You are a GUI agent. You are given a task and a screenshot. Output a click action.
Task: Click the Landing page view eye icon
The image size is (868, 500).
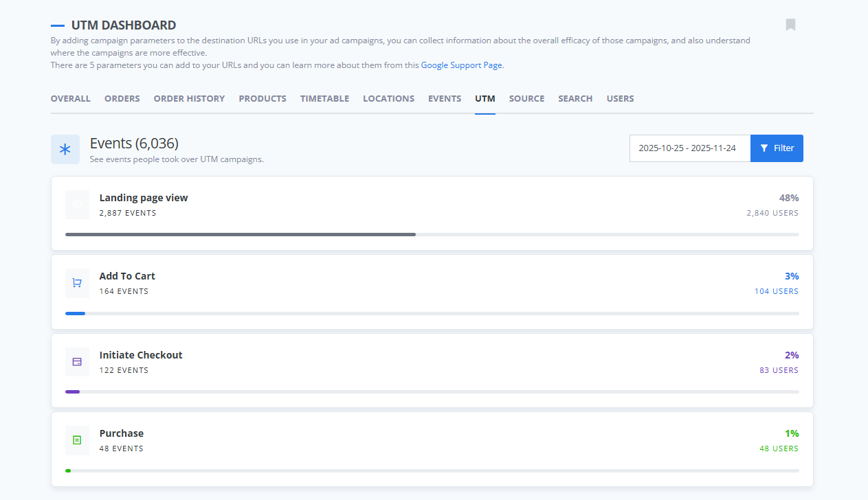(77, 205)
